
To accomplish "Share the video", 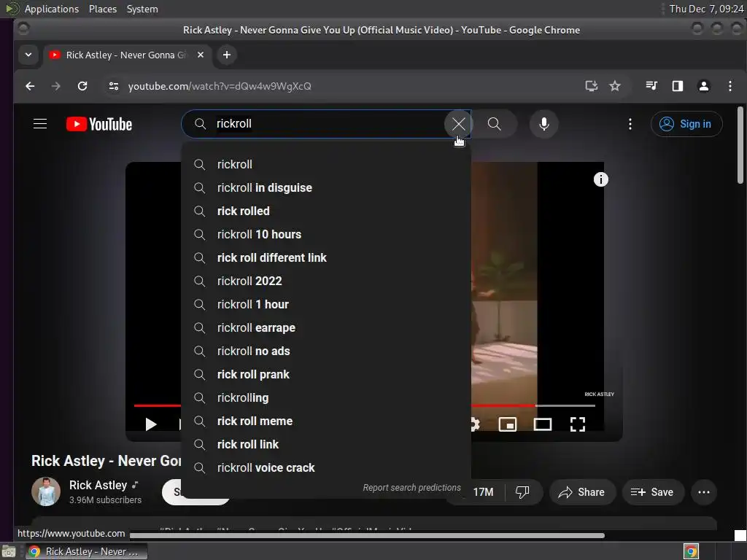I will click(582, 492).
